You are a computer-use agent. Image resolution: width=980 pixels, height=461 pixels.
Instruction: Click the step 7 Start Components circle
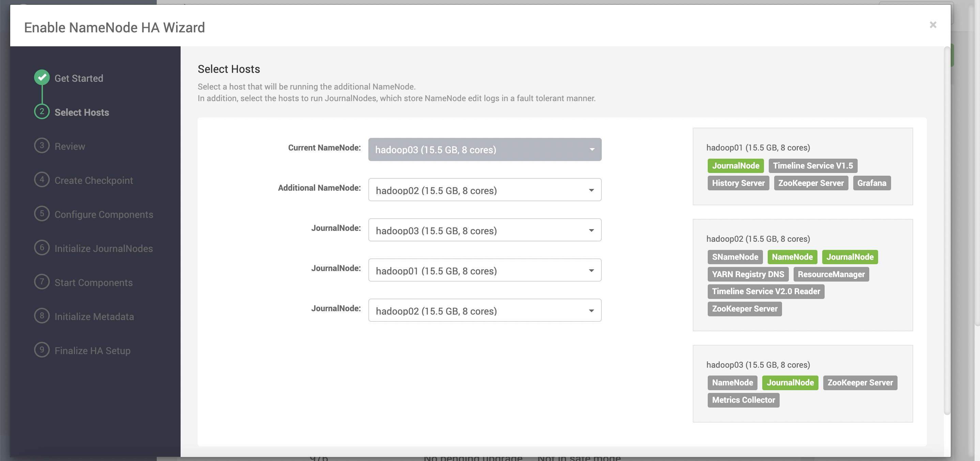[x=42, y=282]
